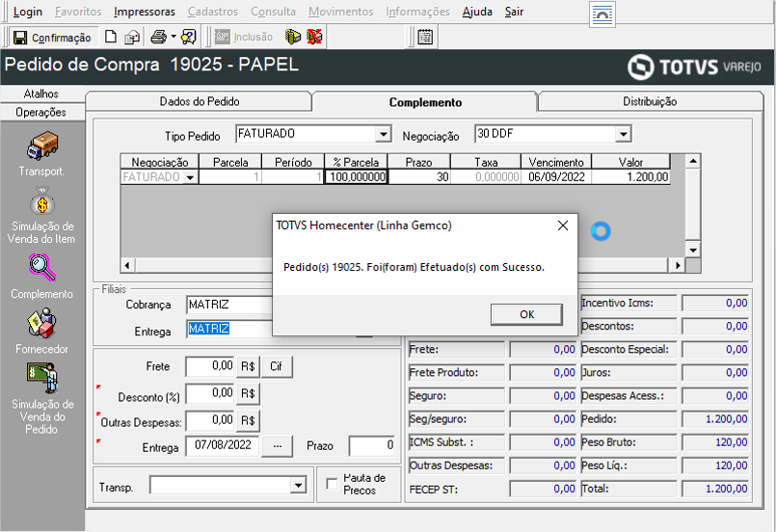Viewport: 776px width, 532px height.
Task: Click OK in the success dialog
Action: (x=526, y=314)
